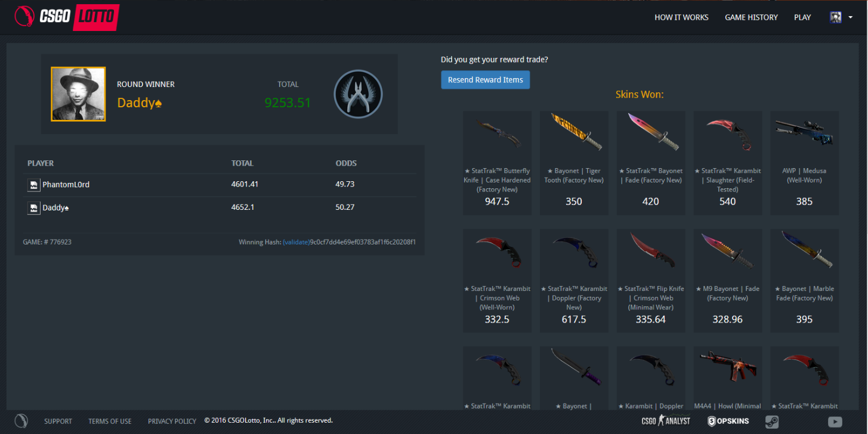Click the StatTrak Karambit Doppler Factory New image
868x434 pixels.
point(574,252)
